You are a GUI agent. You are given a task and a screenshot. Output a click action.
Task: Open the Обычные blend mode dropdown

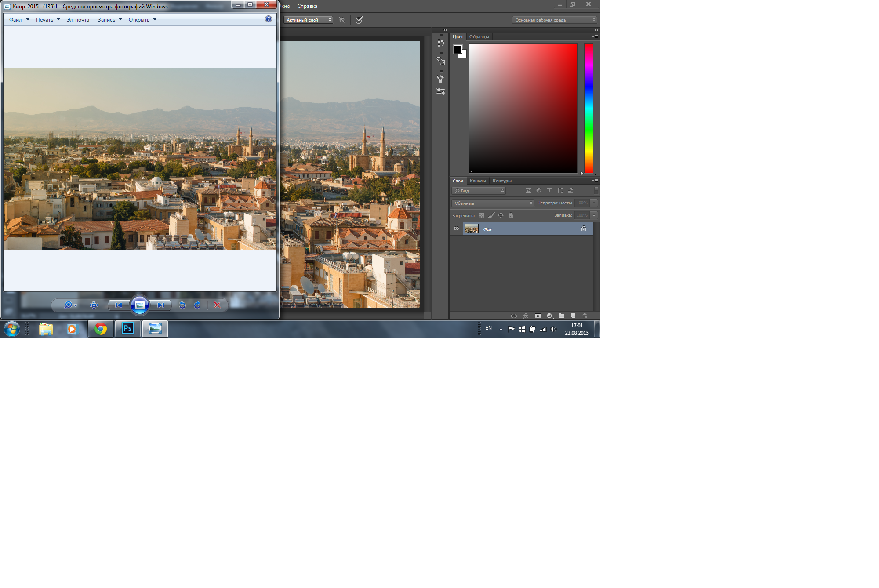(x=492, y=203)
